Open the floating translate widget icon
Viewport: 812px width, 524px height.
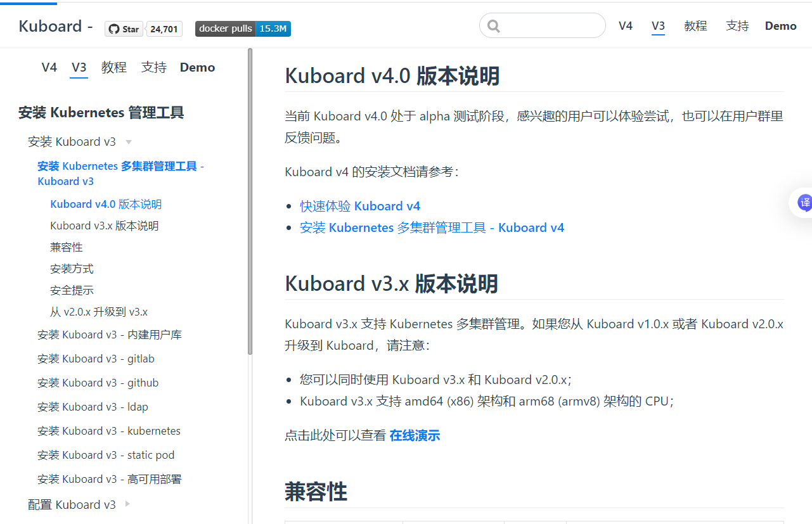[x=804, y=203]
